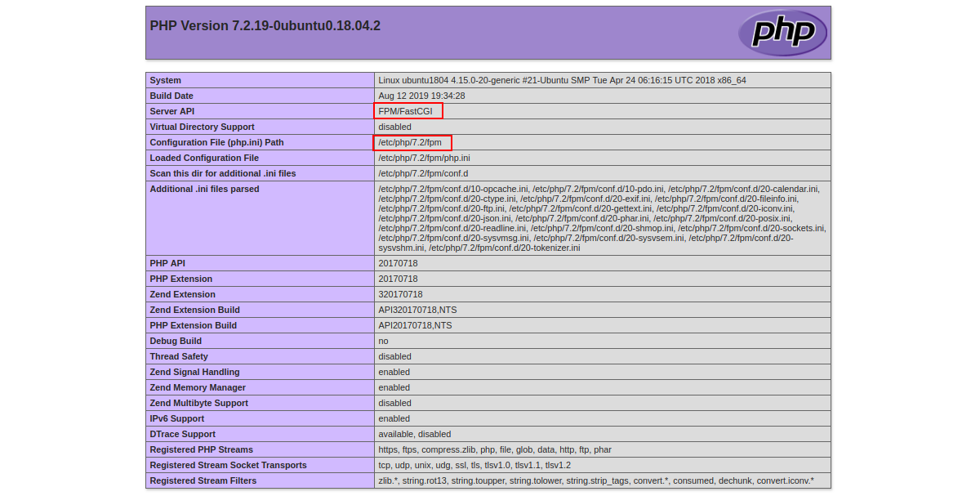980x496 pixels.
Task: Select the FPM/FastCGI value
Action: [x=405, y=111]
